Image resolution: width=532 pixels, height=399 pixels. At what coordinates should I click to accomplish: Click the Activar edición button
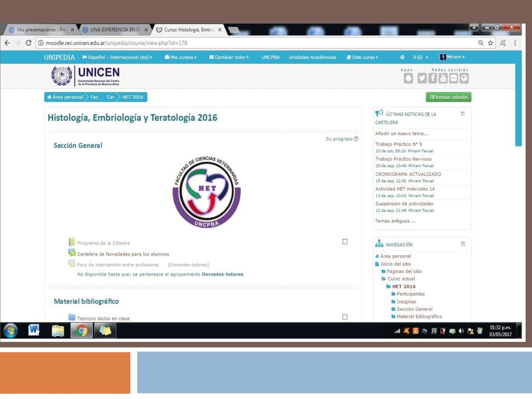pos(448,97)
